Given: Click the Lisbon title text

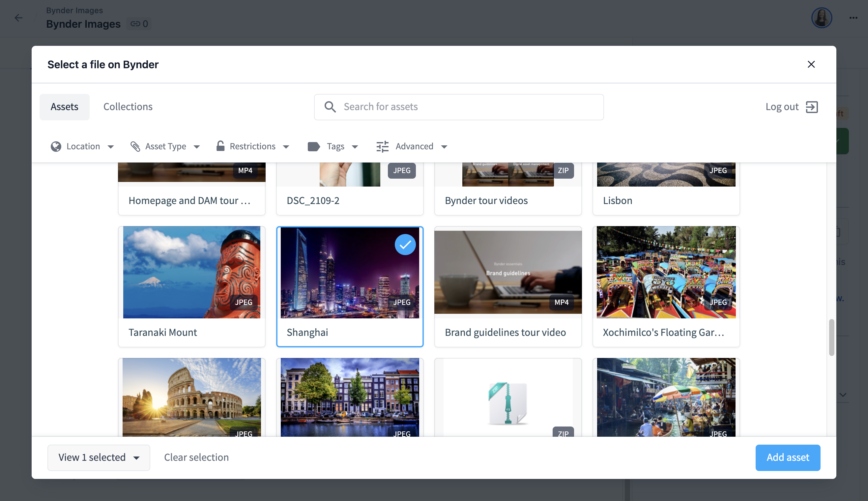Looking at the screenshot, I should [x=618, y=201].
